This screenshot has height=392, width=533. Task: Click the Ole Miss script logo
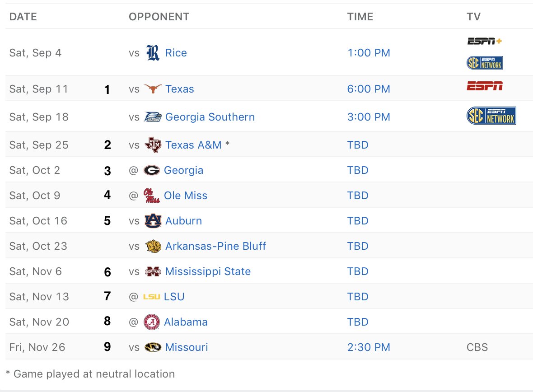151,196
